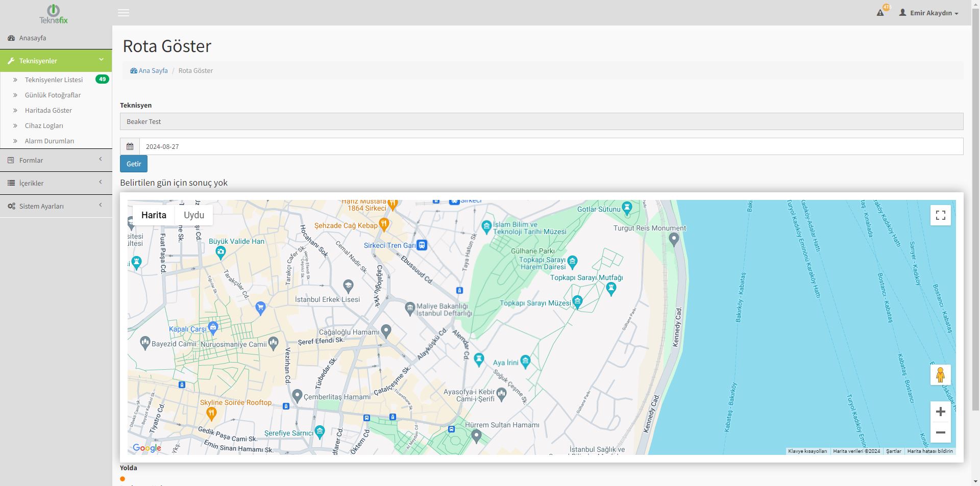Click the Sirkeci Tren Garı station marker

coord(422,245)
